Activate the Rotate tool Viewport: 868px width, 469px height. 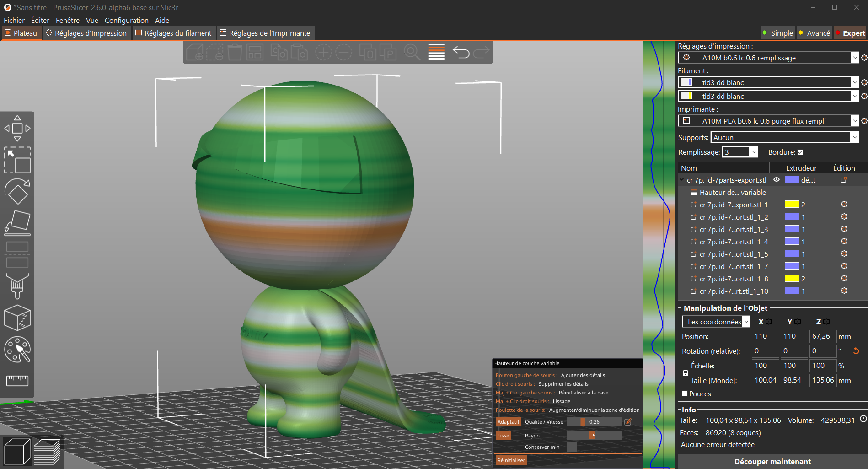pos(17,192)
